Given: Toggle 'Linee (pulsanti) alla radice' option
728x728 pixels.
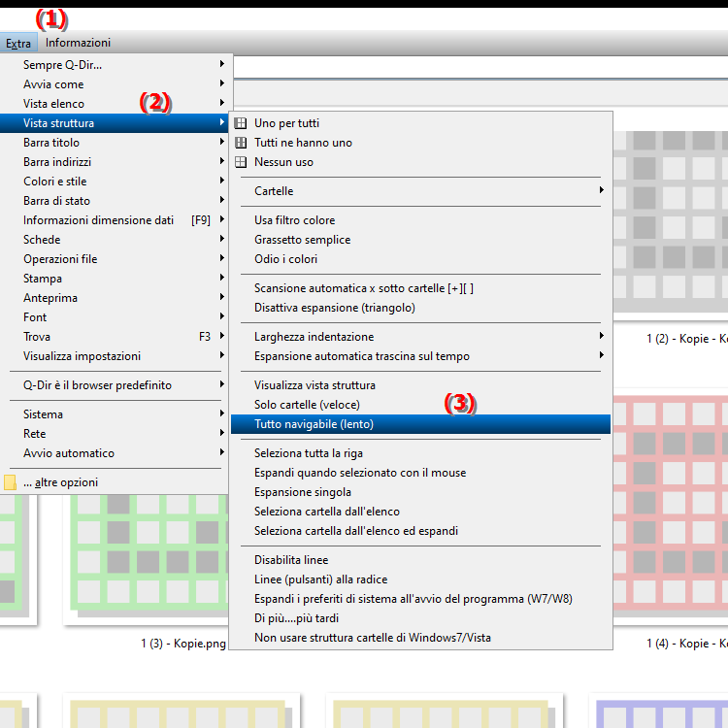Looking at the screenshot, I should point(420,579).
